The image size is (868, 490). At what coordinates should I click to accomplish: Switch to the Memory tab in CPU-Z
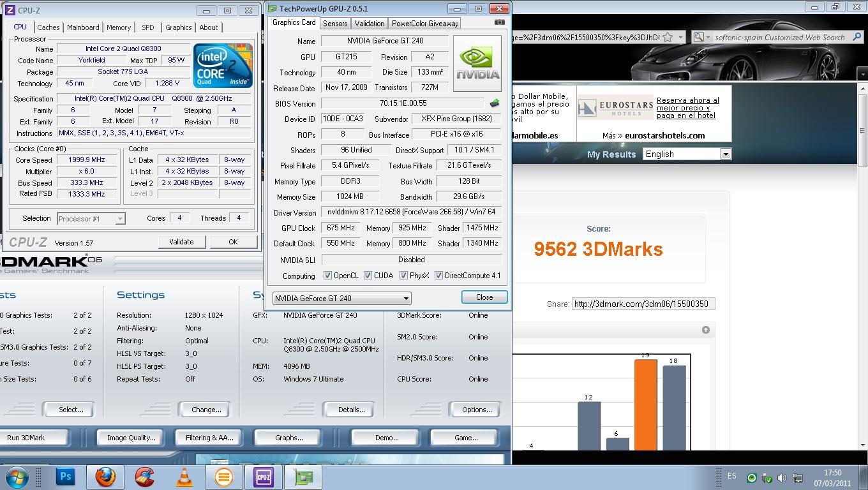(x=119, y=27)
